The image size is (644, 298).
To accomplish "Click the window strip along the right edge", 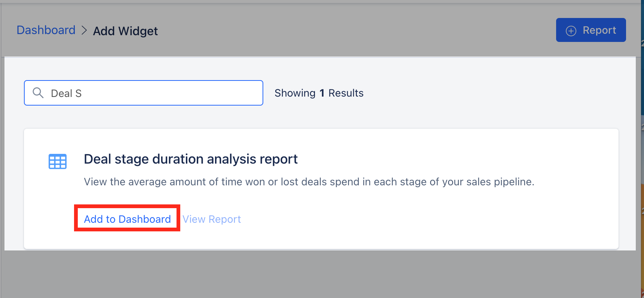I will (642, 150).
